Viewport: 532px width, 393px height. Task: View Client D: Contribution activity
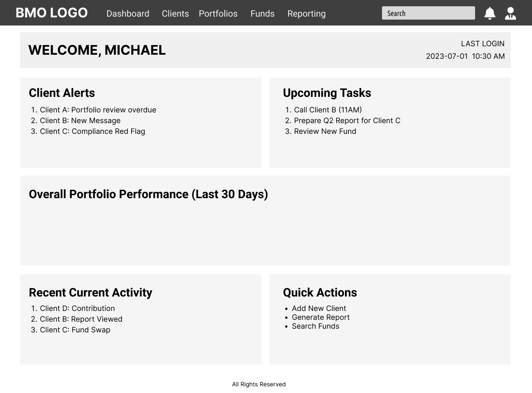click(77, 308)
